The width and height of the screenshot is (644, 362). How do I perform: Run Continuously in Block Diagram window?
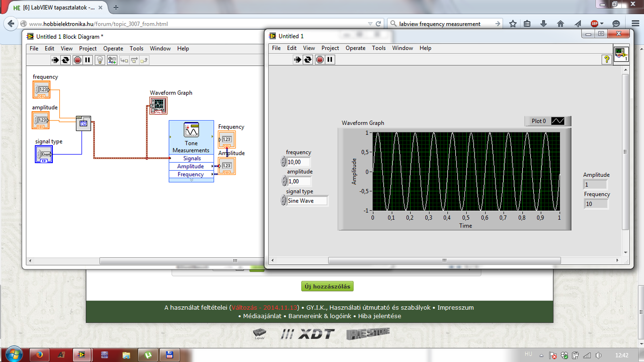65,60
